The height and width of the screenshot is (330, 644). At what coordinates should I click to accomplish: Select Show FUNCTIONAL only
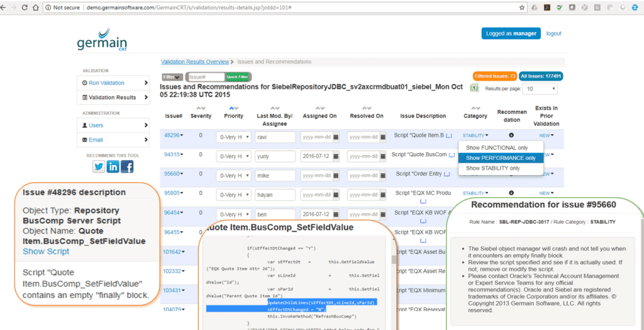[x=501, y=147]
